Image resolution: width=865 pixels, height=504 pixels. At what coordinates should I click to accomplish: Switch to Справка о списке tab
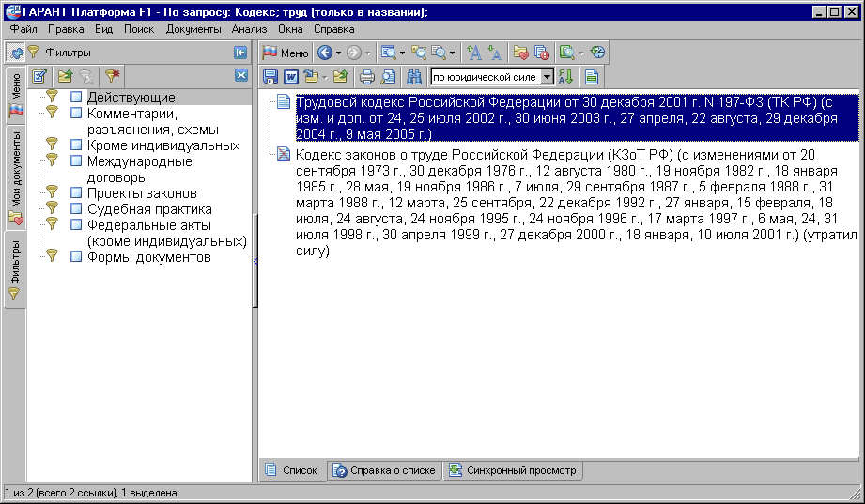[384, 470]
